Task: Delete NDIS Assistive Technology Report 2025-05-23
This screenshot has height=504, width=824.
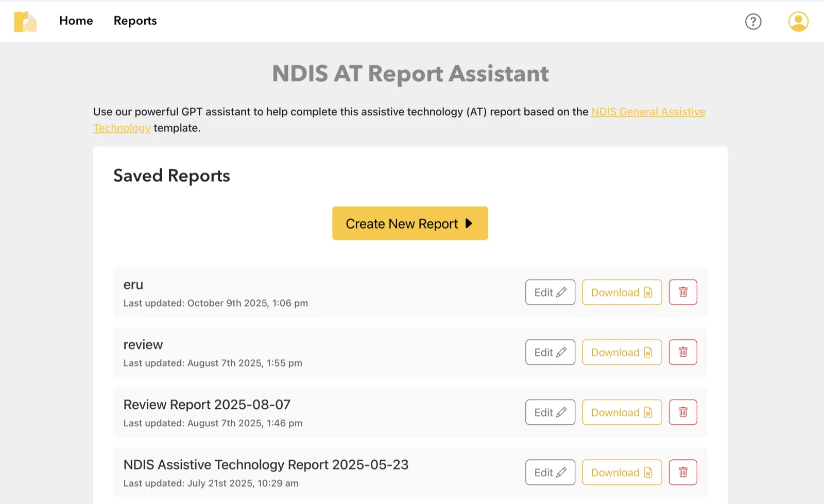Action: 683,473
